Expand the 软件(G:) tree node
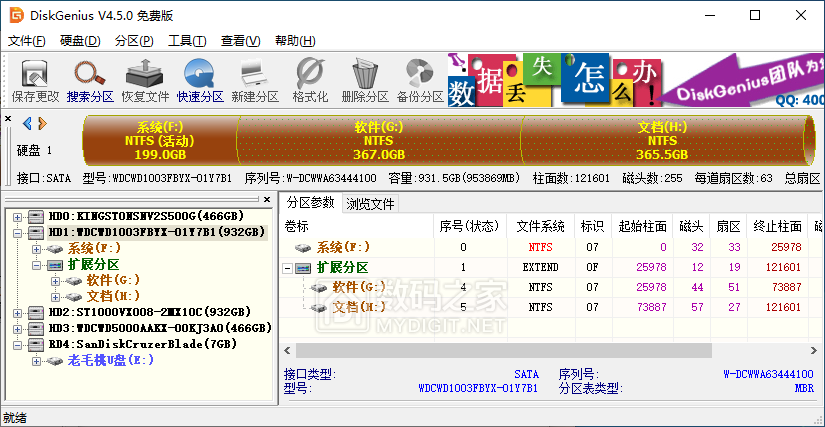 point(55,281)
